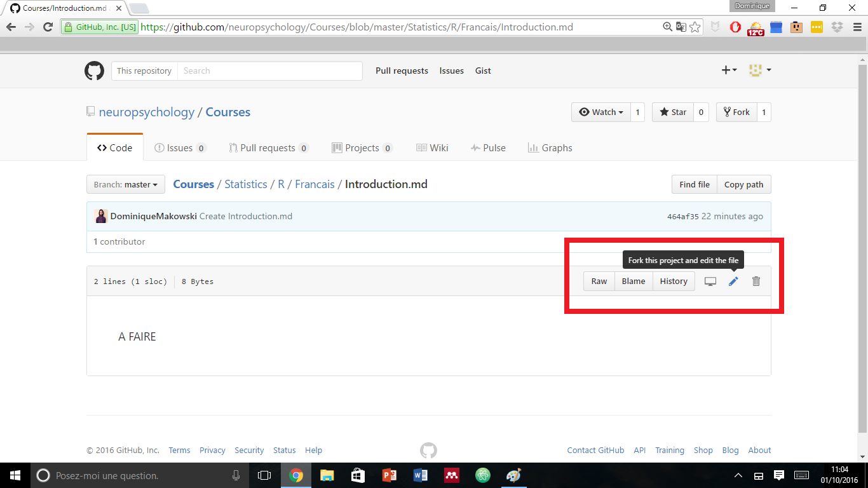Click the Copy path button
The width and height of the screenshot is (868, 488).
pyautogui.click(x=744, y=184)
